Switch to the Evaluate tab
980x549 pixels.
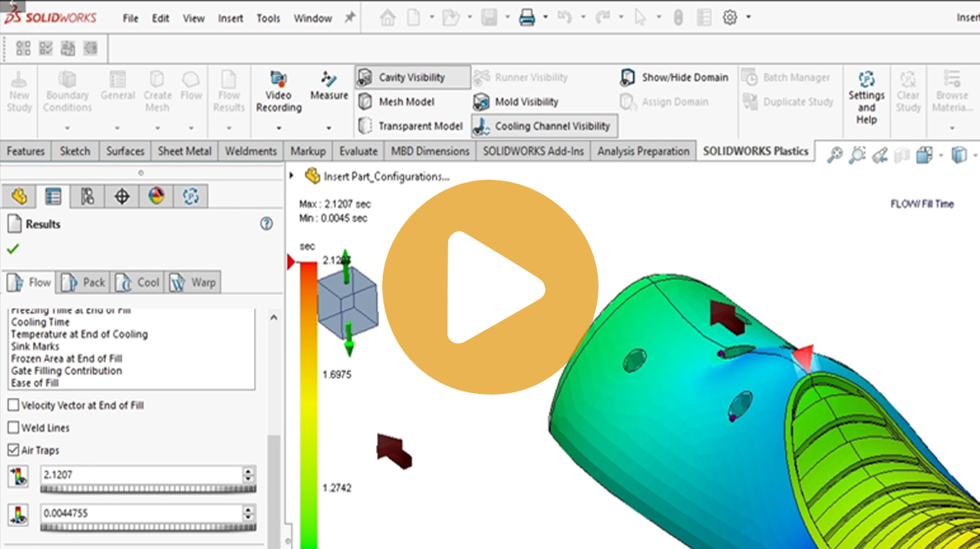[x=358, y=151]
